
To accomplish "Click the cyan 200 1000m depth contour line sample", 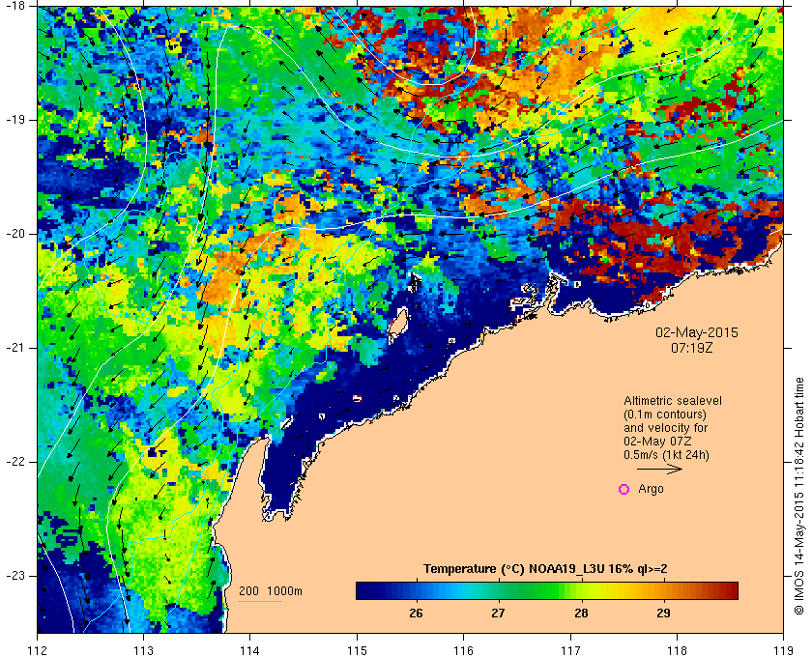I will click(260, 602).
